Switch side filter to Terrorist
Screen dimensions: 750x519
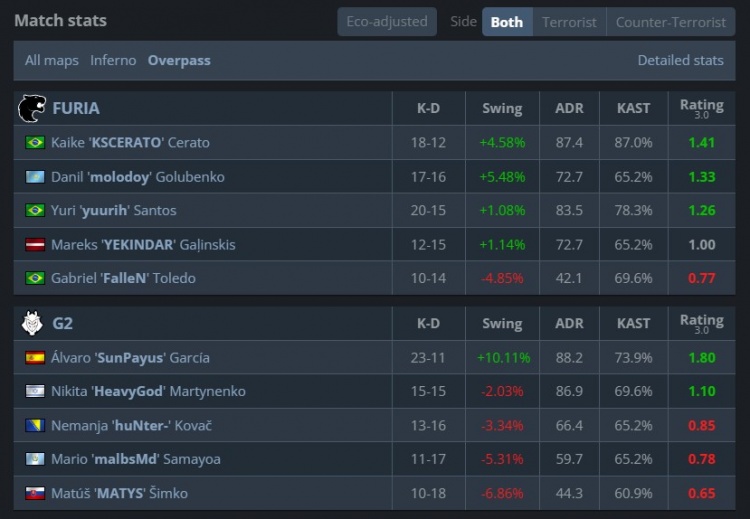569,21
